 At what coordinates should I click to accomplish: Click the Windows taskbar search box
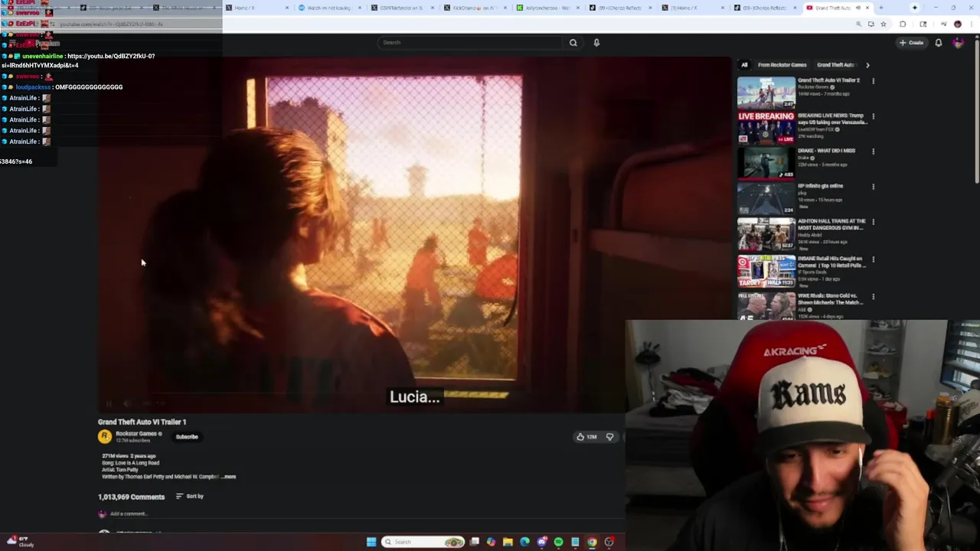click(423, 542)
